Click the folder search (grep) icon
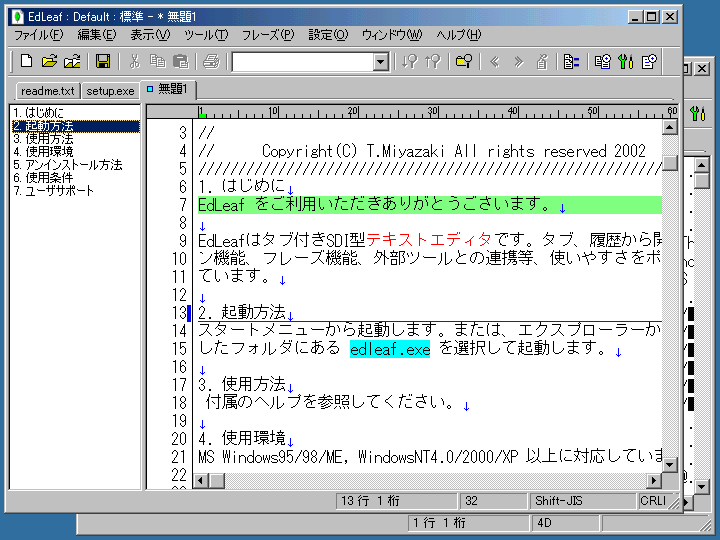The width and height of the screenshot is (720, 540). [x=463, y=61]
